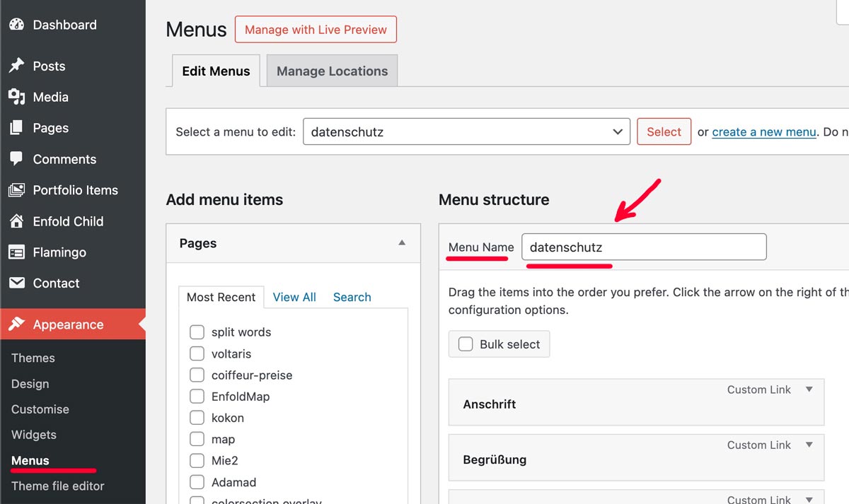Collapse the Pages panel using its arrow
Image resolution: width=849 pixels, height=504 pixels.
[402, 243]
